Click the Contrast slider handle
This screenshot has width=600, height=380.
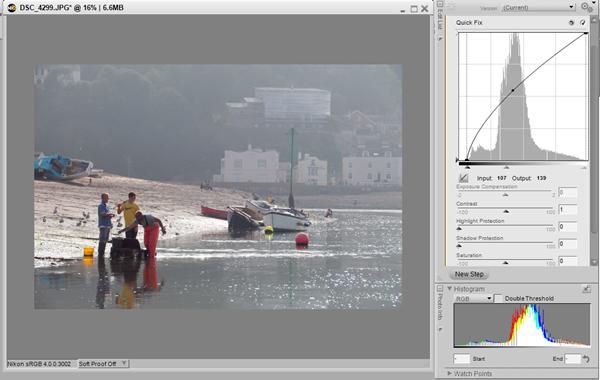coord(506,211)
